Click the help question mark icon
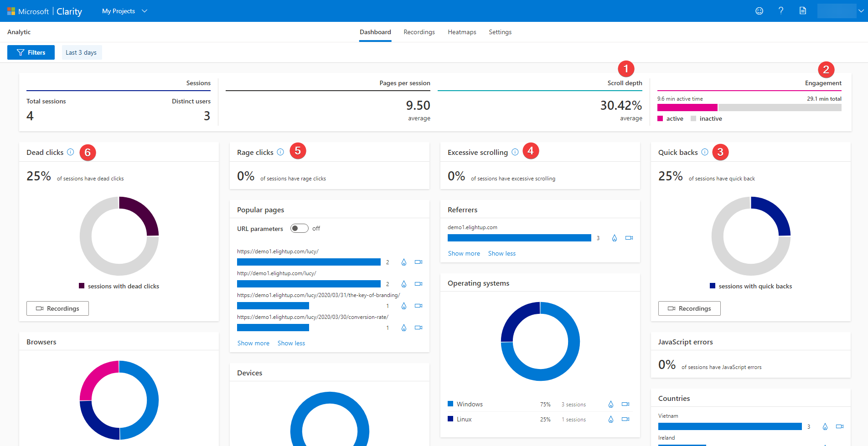The image size is (868, 446). point(780,10)
